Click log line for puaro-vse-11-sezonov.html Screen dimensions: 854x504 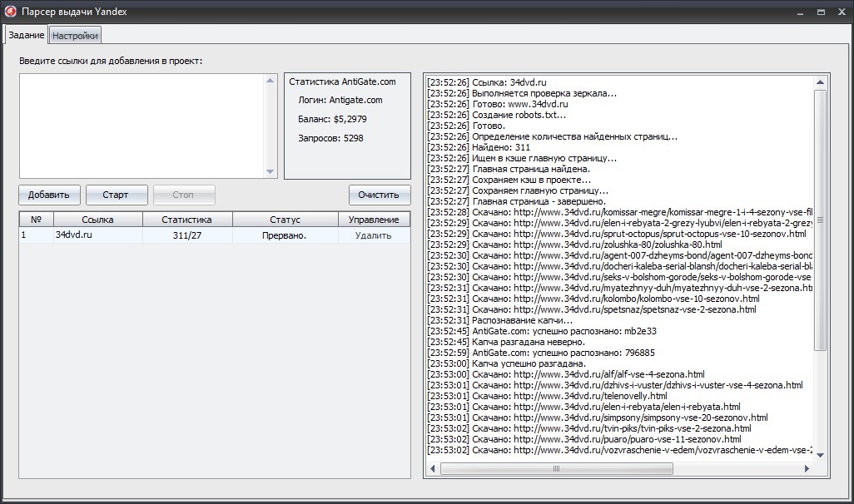click(x=583, y=439)
